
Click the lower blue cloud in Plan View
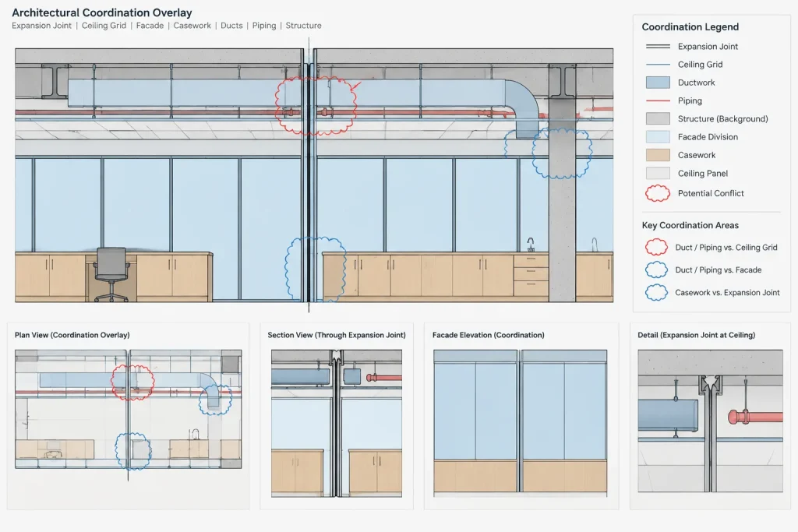[x=132, y=451]
